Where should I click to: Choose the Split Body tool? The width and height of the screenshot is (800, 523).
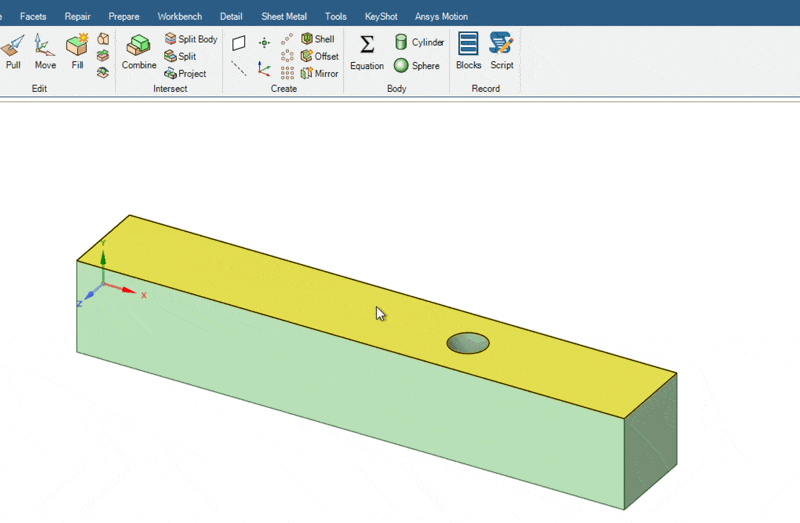(x=191, y=39)
